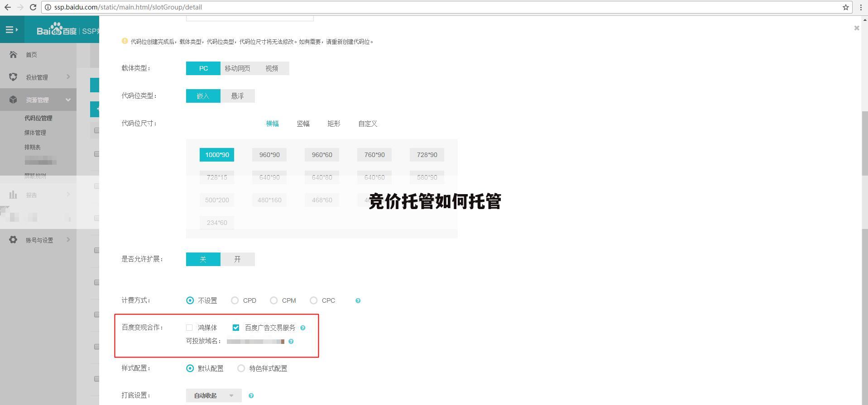This screenshot has width=868, height=405.
Task: Choose the 1000*90 size button
Action: tap(217, 155)
